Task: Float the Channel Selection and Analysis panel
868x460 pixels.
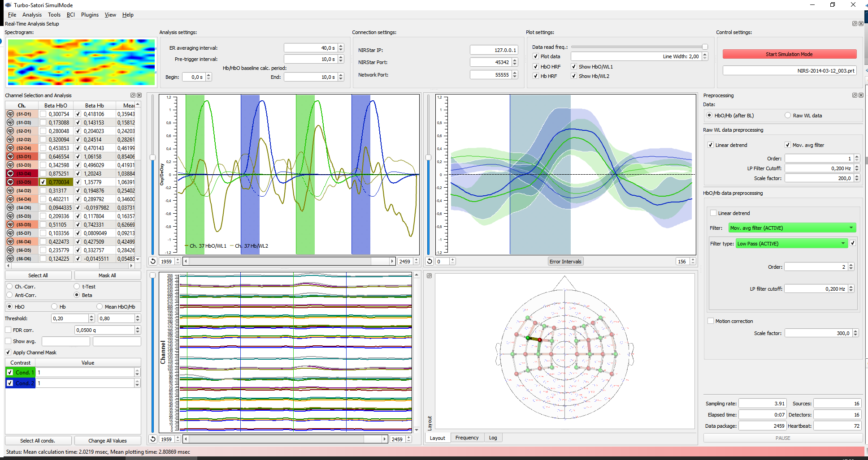Action: click(x=133, y=95)
